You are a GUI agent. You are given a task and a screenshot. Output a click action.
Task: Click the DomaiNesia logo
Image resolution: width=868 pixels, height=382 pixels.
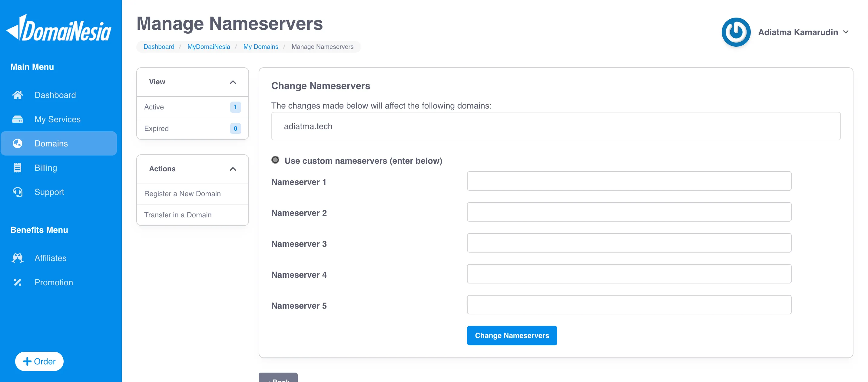[59, 28]
